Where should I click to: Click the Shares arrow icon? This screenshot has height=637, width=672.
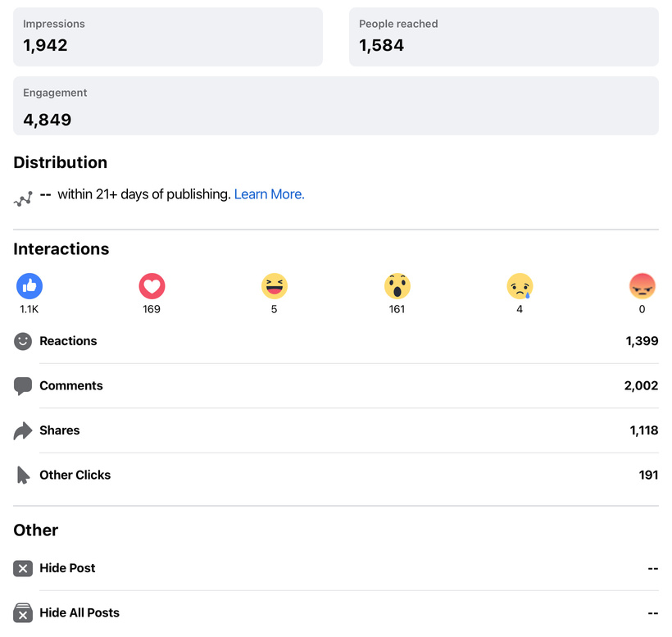point(23,430)
